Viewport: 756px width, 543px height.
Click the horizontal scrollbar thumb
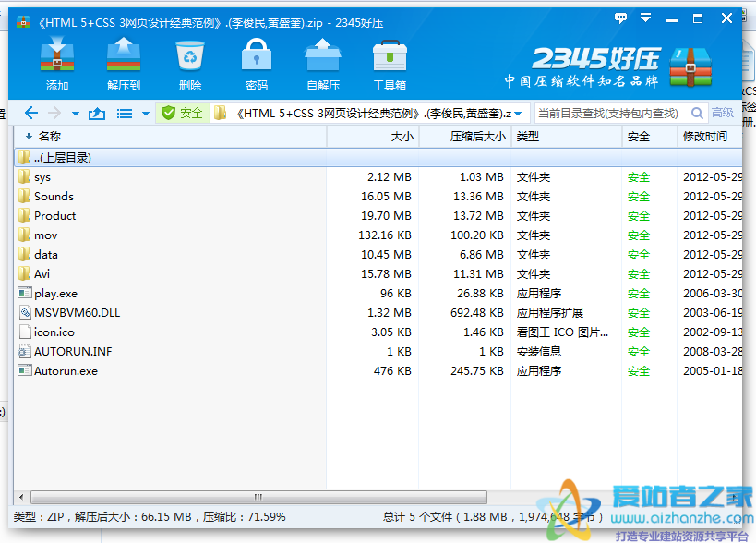pos(258,497)
